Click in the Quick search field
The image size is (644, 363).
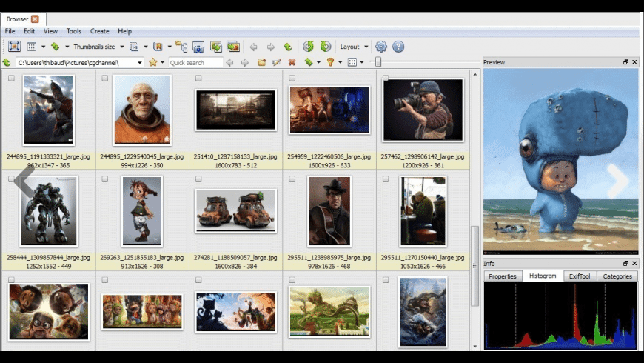click(x=195, y=63)
